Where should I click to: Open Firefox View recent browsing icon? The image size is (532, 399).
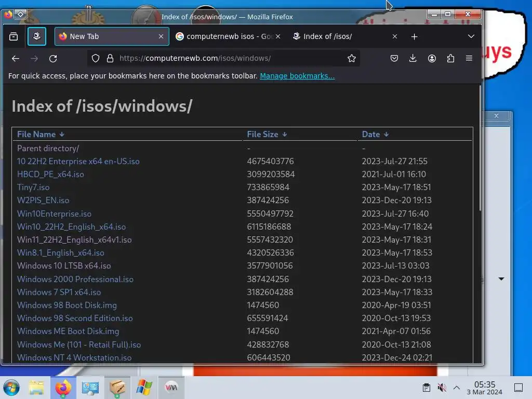(14, 36)
